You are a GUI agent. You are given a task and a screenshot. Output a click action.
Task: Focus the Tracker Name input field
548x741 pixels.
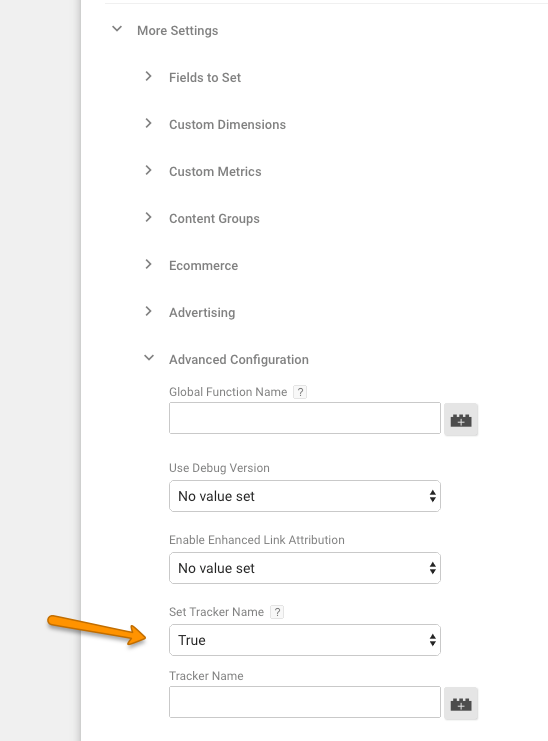(305, 702)
